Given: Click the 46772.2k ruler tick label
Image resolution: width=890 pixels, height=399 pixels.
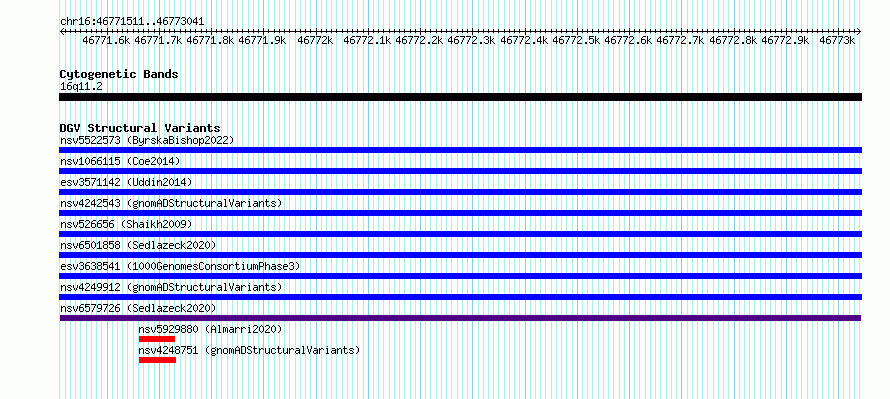Looking at the screenshot, I should (x=419, y=40).
